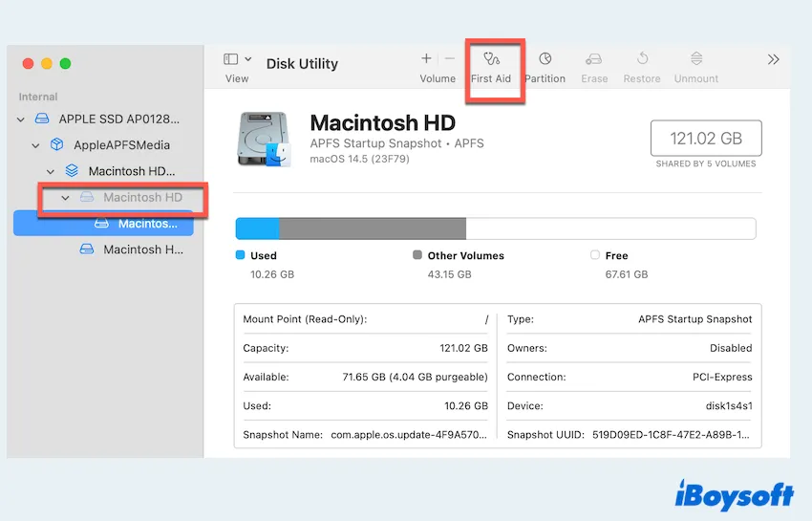
Task: Choose the Restore toolbar icon
Action: click(x=642, y=58)
